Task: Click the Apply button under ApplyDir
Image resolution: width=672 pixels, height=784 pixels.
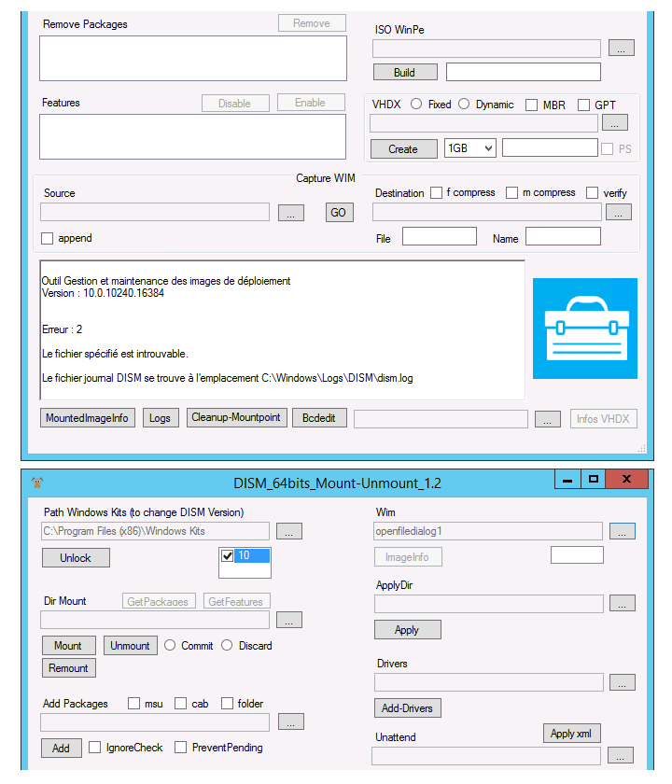Action: pos(408,629)
